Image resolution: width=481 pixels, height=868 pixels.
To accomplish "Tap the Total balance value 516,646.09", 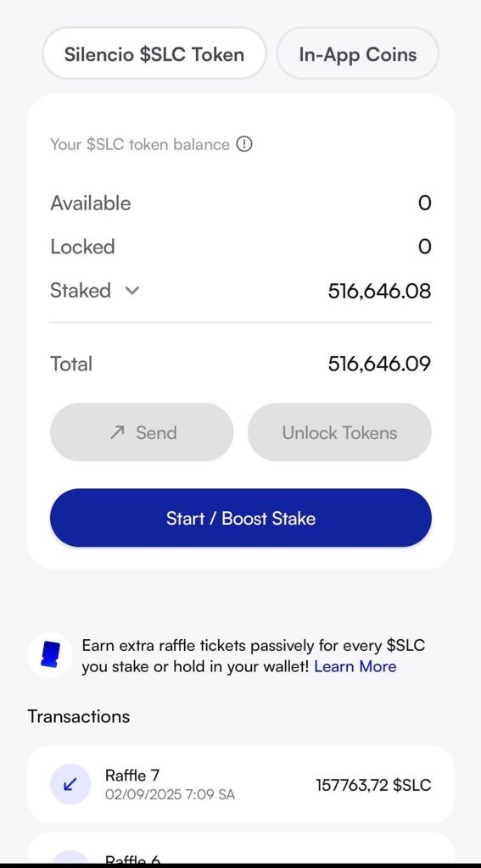I will [x=379, y=364].
